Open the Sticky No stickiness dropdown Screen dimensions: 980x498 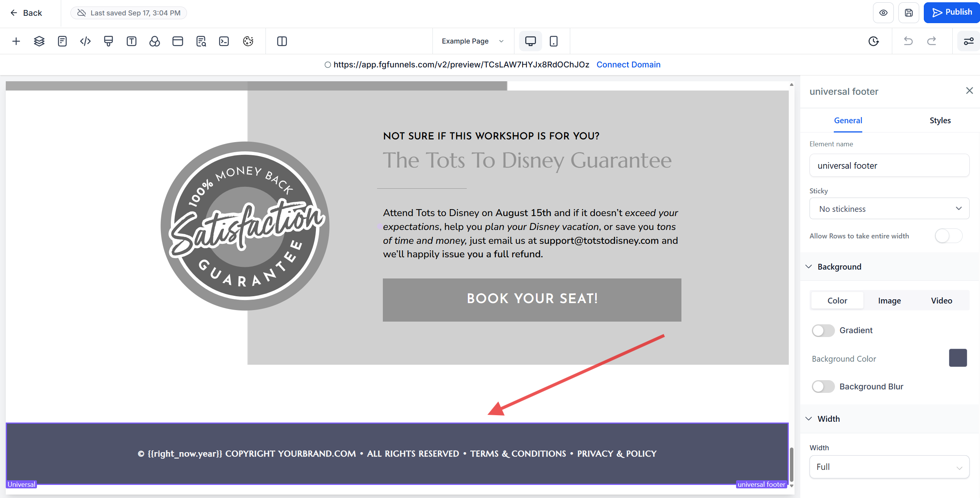(x=889, y=209)
